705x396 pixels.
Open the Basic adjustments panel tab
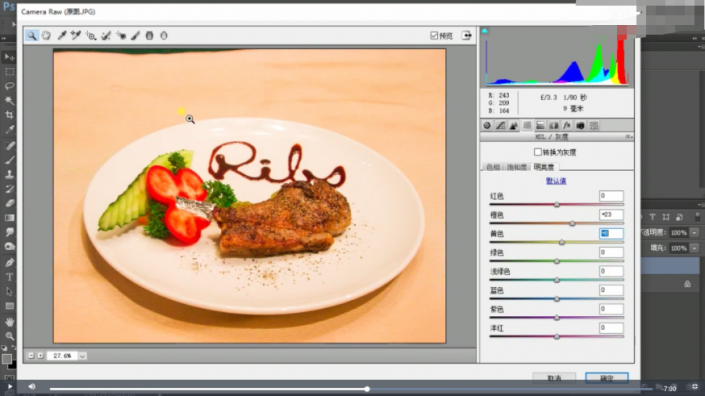[x=487, y=126]
